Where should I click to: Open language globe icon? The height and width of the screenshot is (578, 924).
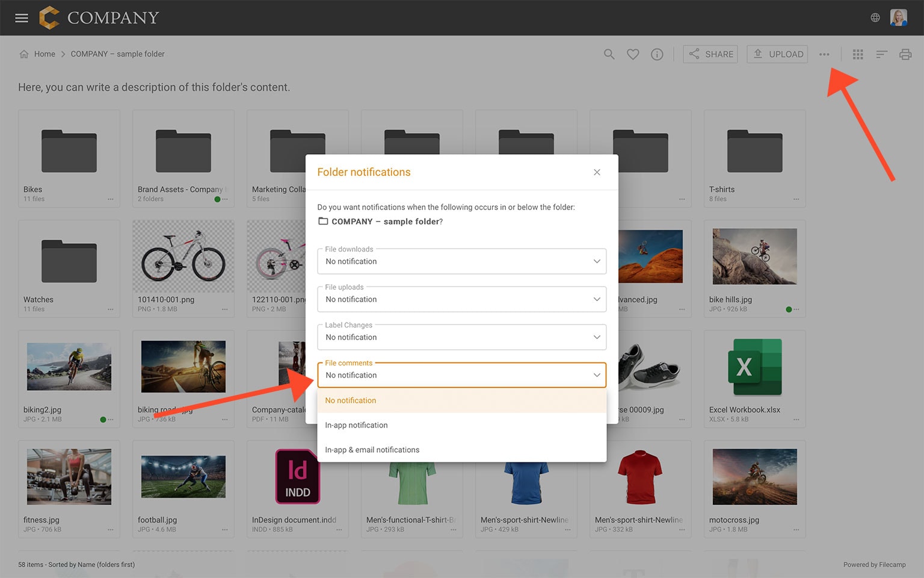click(x=875, y=18)
